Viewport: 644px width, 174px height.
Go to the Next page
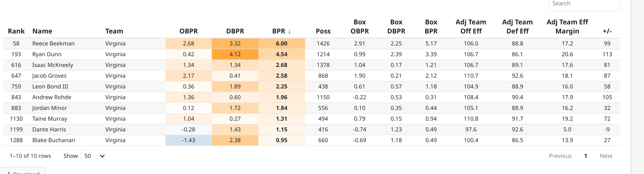[x=606, y=156]
